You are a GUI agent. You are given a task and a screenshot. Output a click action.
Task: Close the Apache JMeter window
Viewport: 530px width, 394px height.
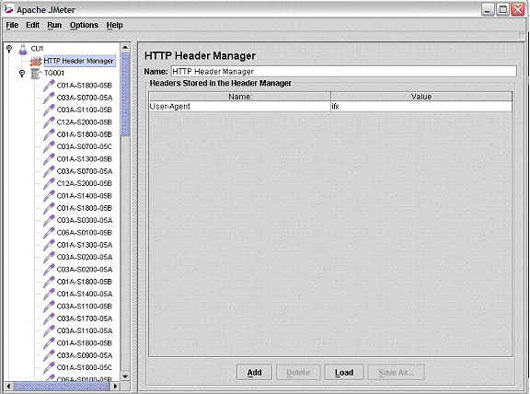point(518,9)
